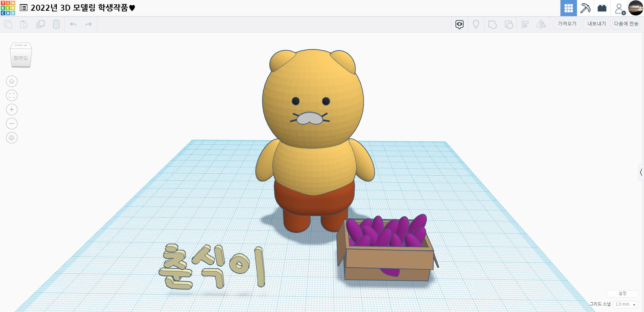Expand the collapsed shapes panel arrow
Viewport: 644px width, 312px height.
click(x=641, y=173)
